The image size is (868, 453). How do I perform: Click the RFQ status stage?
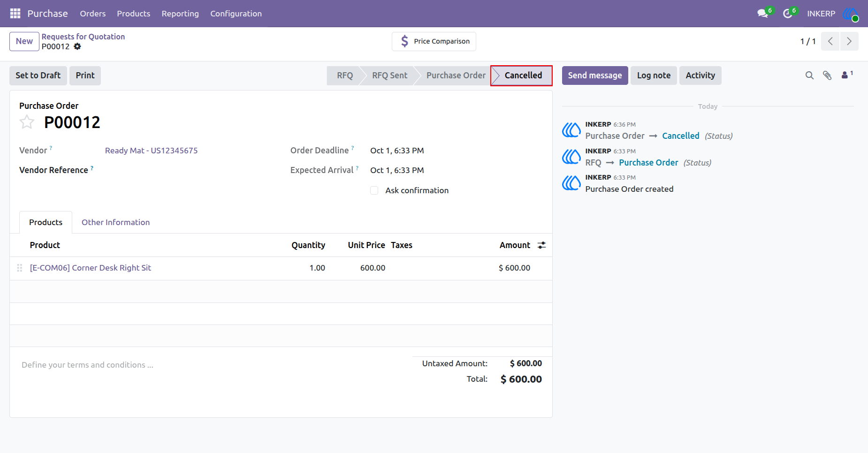(345, 75)
